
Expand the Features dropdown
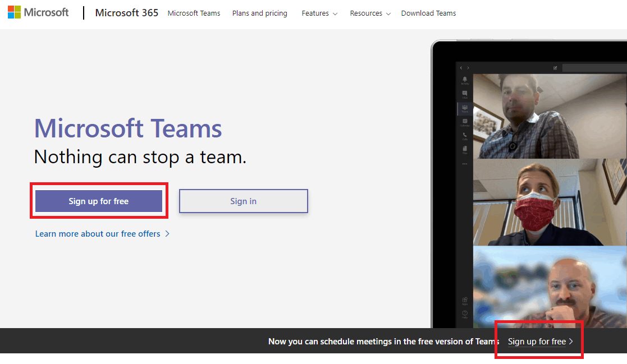point(319,13)
